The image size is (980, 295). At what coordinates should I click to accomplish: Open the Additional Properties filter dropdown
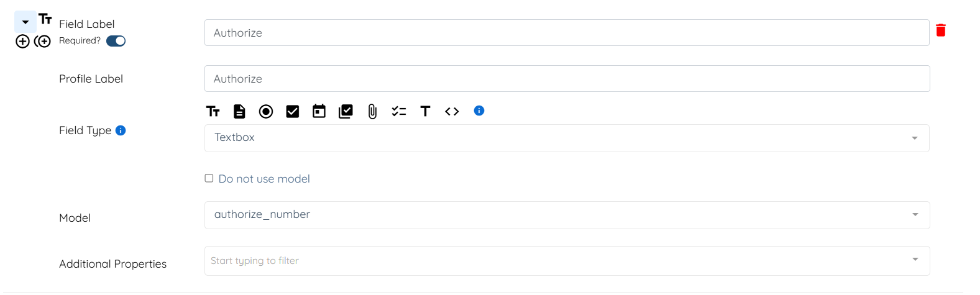(566, 261)
